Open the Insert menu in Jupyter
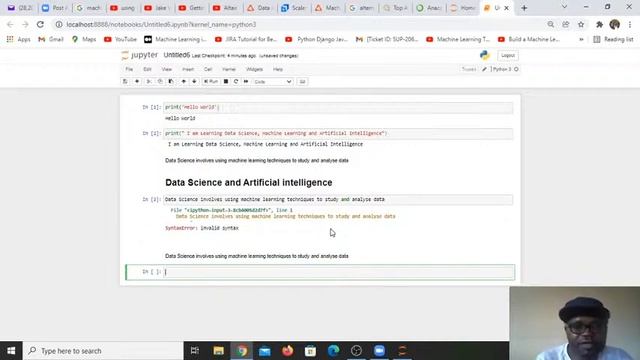This screenshot has height=360, width=640. (188, 69)
